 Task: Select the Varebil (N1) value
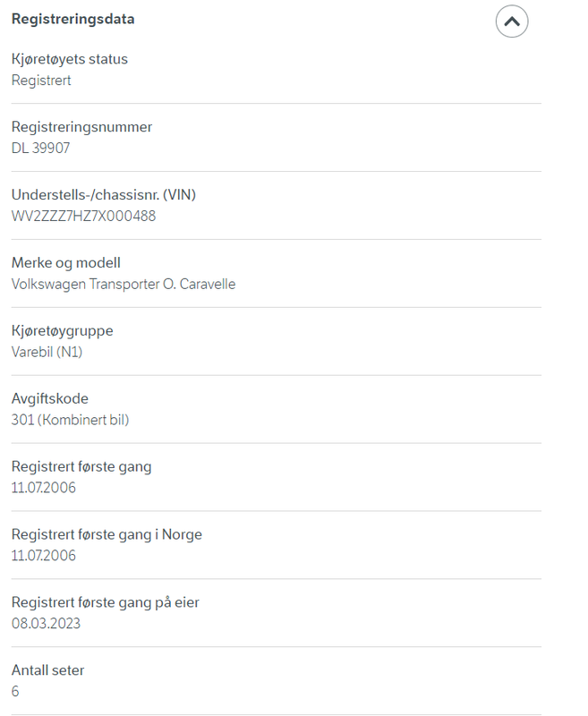pyautogui.click(x=47, y=352)
